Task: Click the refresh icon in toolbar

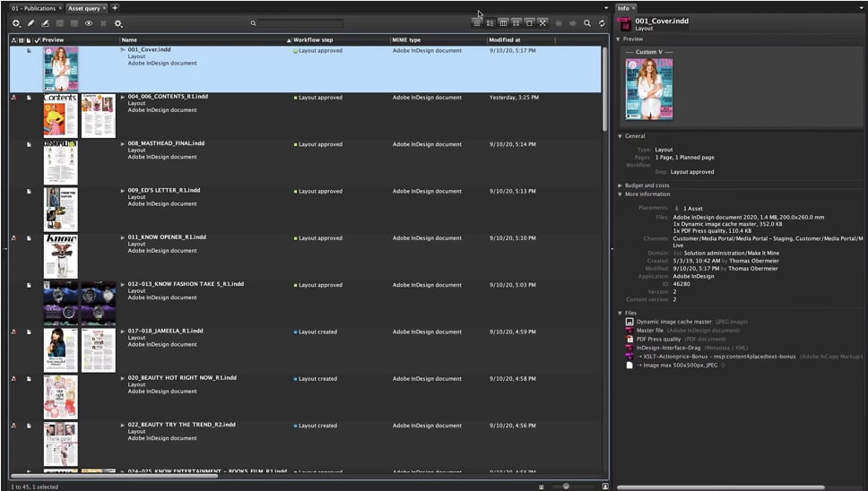Action: (x=602, y=23)
